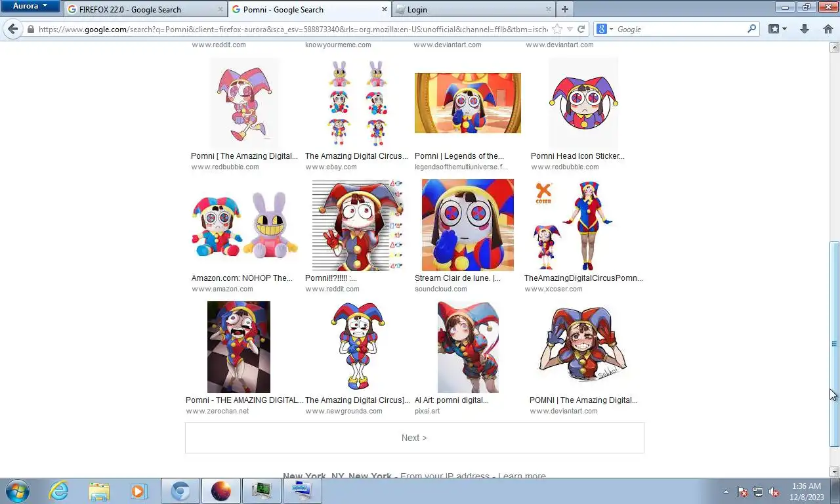Show hidden system tray icons
The image size is (840, 504).
pos(726,492)
